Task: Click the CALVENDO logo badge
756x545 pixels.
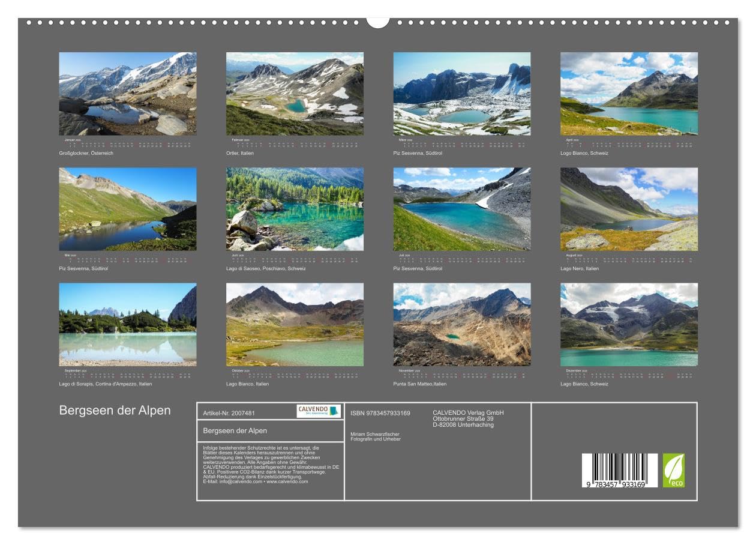Action: click(319, 411)
